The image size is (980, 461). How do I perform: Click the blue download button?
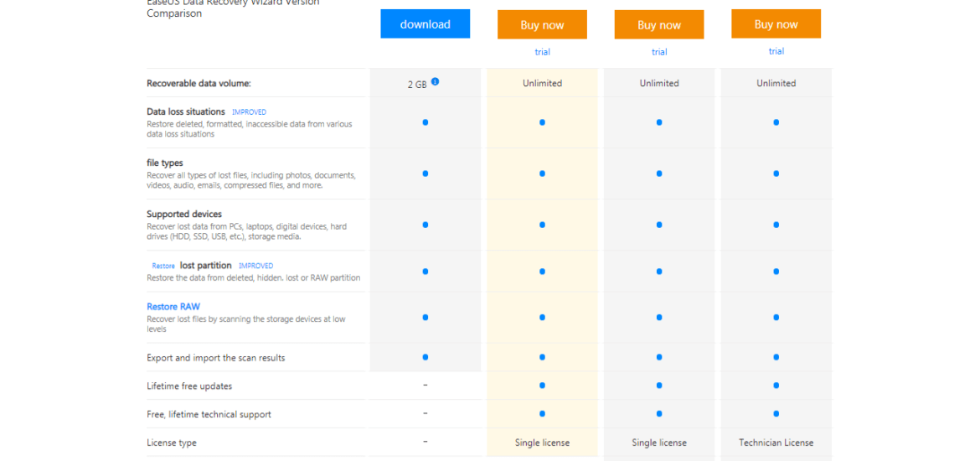(425, 23)
